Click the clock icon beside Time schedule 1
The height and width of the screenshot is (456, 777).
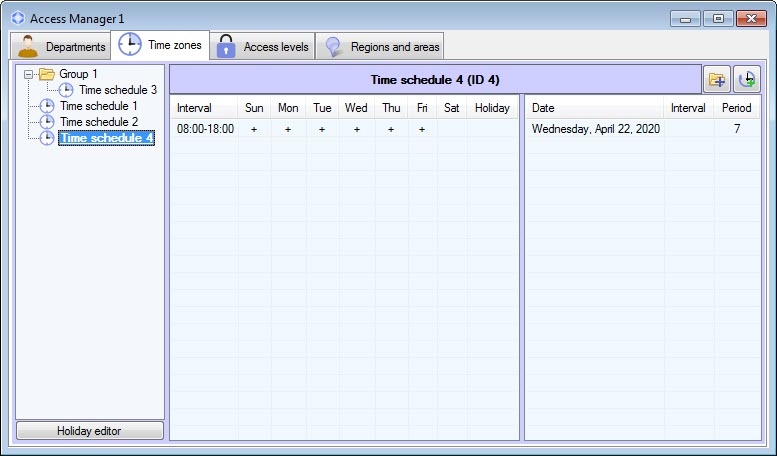(47, 106)
